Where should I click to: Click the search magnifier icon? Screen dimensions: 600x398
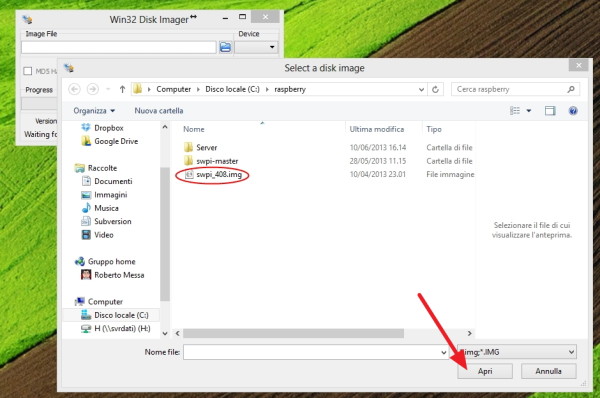click(571, 89)
